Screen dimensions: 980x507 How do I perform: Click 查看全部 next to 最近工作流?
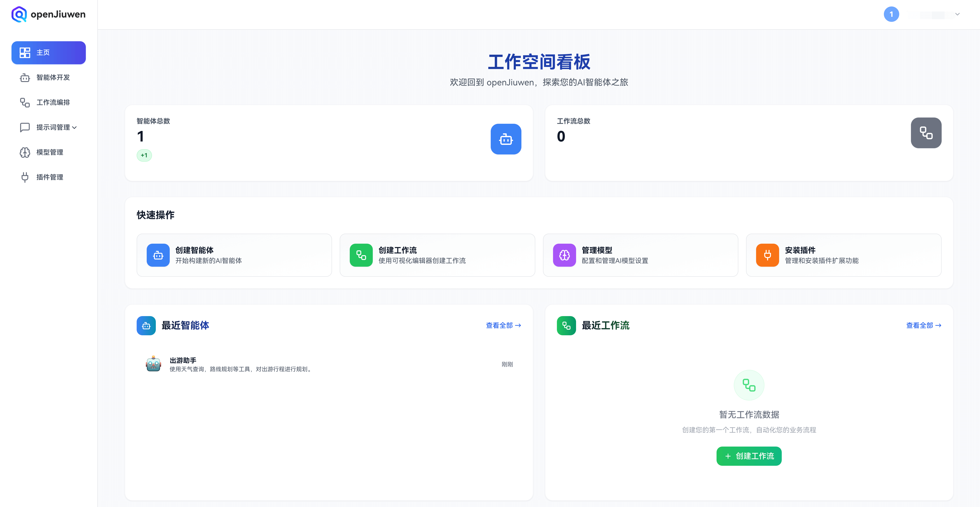point(923,325)
